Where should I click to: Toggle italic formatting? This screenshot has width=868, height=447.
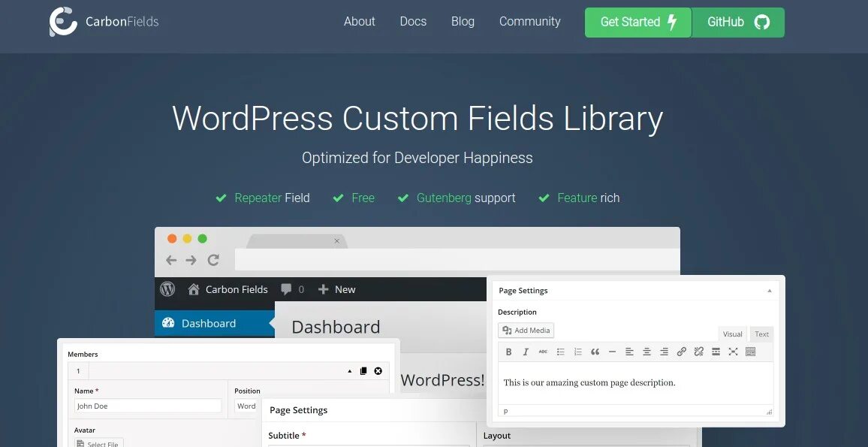(526, 352)
